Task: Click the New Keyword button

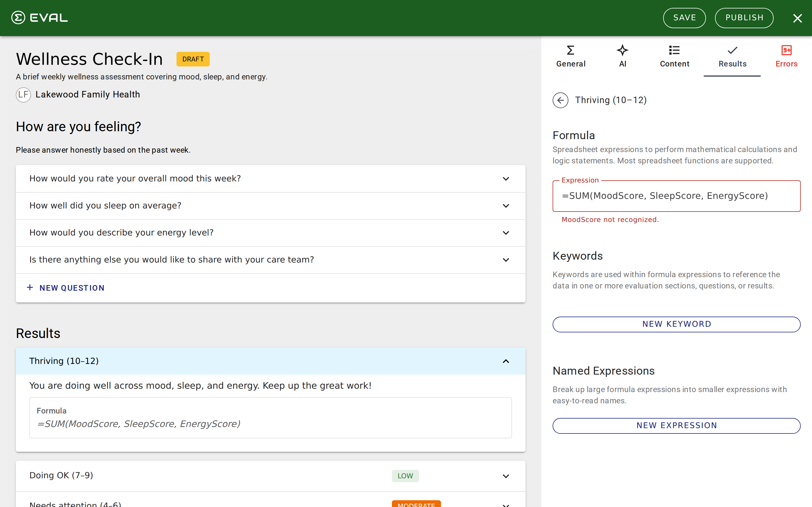Action: click(676, 324)
